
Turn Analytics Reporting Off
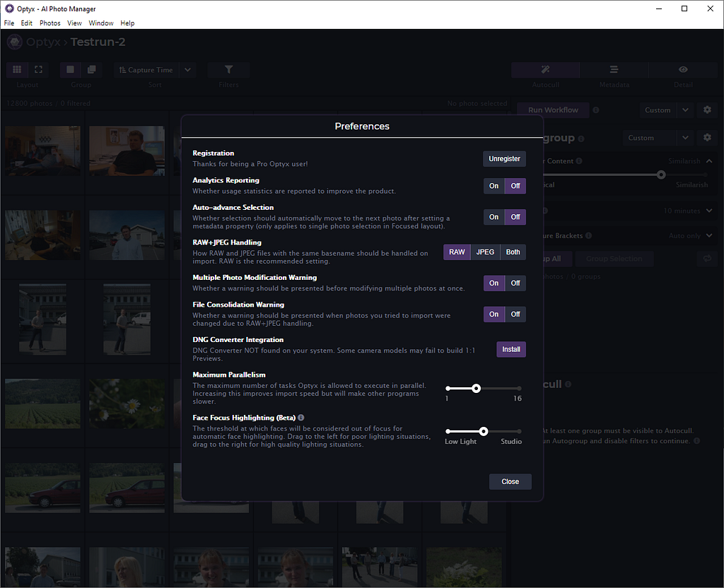(x=515, y=186)
